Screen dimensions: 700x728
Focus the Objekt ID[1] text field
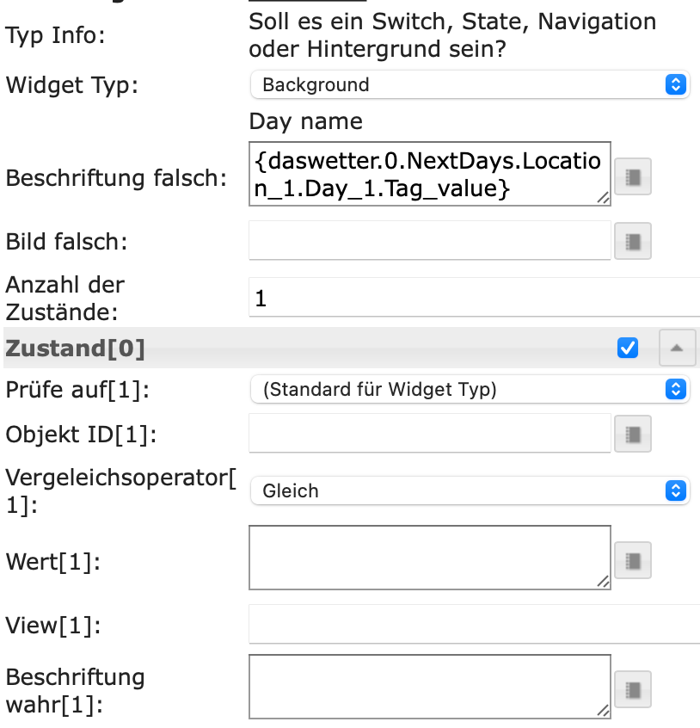(x=429, y=433)
